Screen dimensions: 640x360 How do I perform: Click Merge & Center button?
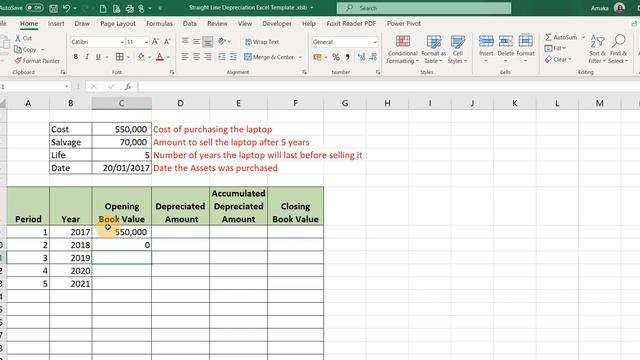(269, 57)
